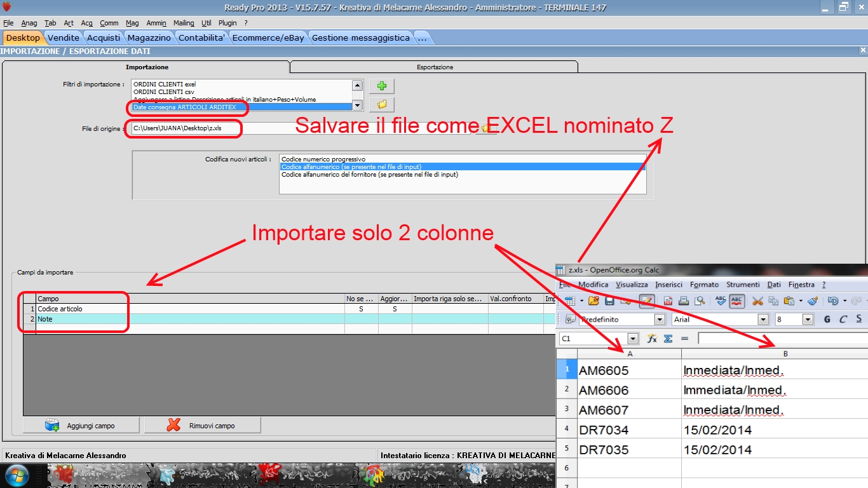Switch to the Magazzino tab
Screen dimensions: 868x488
pyautogui.click(x=149, y=37)
